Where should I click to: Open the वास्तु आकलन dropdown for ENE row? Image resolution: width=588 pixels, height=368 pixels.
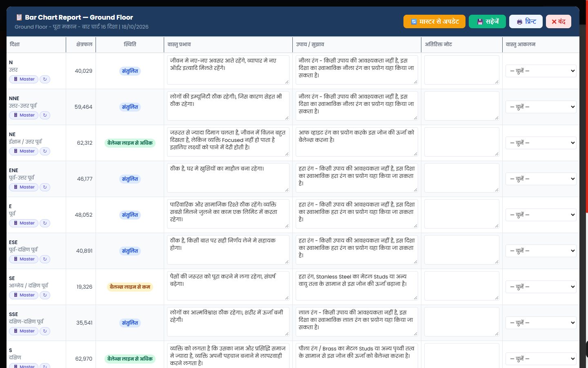coord(541,179)
